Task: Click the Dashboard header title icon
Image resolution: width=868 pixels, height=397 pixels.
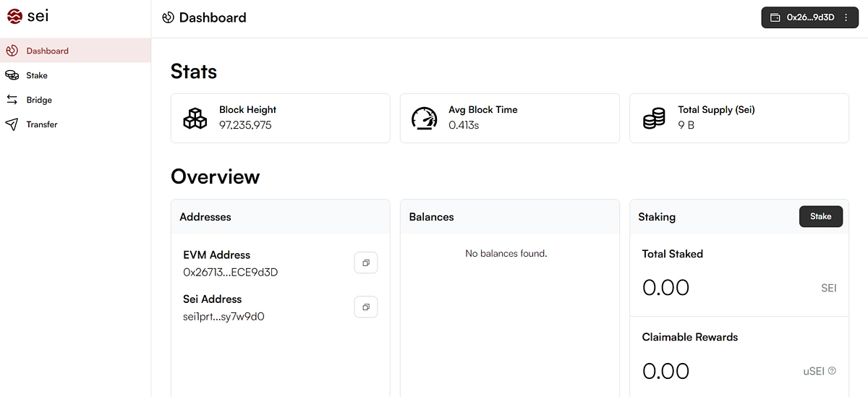Action: click(168, 17)
